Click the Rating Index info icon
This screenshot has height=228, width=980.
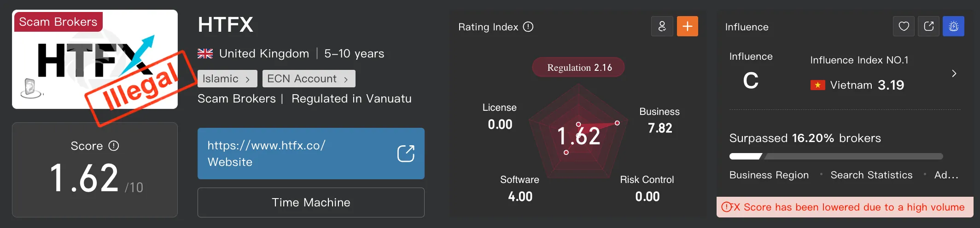528,27
